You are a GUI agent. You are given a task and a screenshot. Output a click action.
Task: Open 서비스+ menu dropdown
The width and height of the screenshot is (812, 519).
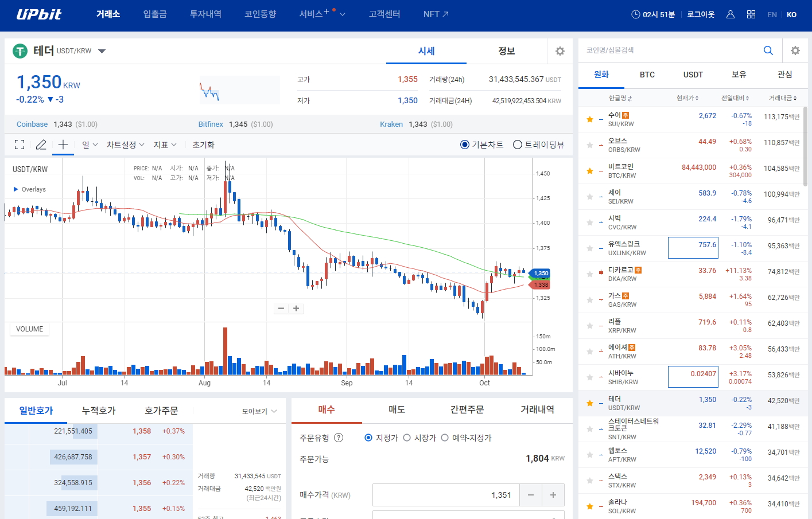(x=322, y=14)
